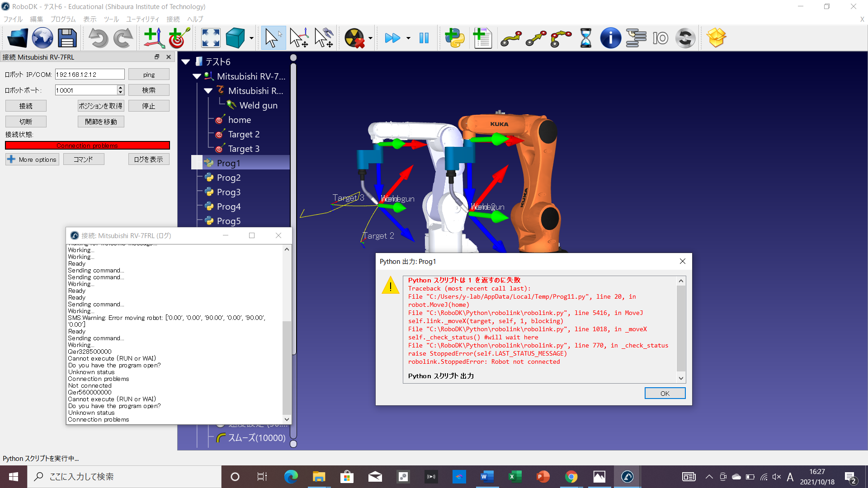Click the Fit all view icon
The height and width of the screenshot is (488, 868).
[211, 38]
